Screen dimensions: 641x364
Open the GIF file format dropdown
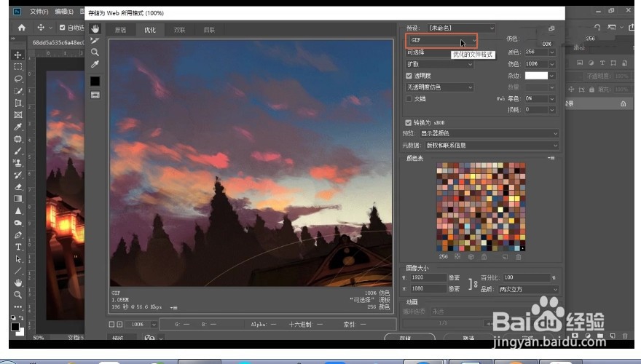(x=441, y=40)
